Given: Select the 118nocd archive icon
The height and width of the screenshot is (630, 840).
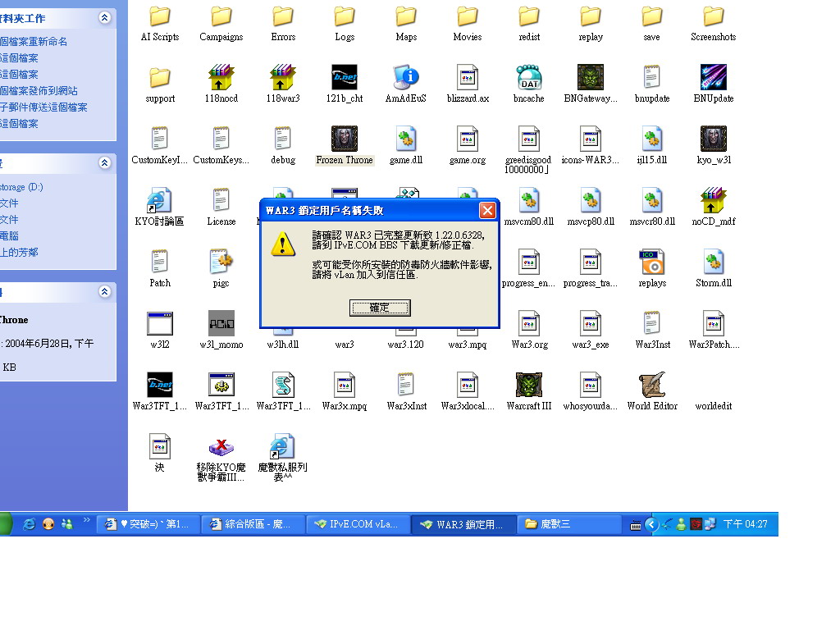Looking at the screenshot, I should coord(221,77).
